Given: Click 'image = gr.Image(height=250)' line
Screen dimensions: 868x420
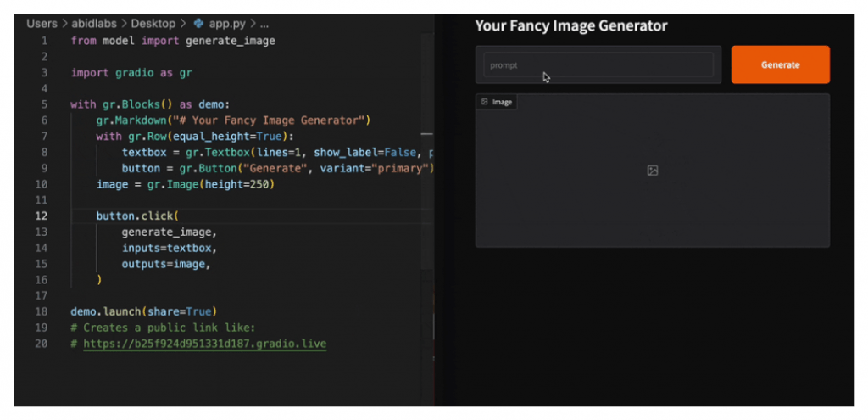Looking at the screenshot, I should 186,184.
